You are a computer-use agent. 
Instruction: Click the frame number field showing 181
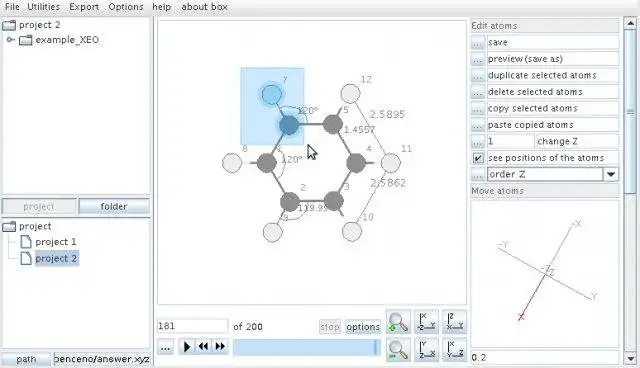point(192,326)
